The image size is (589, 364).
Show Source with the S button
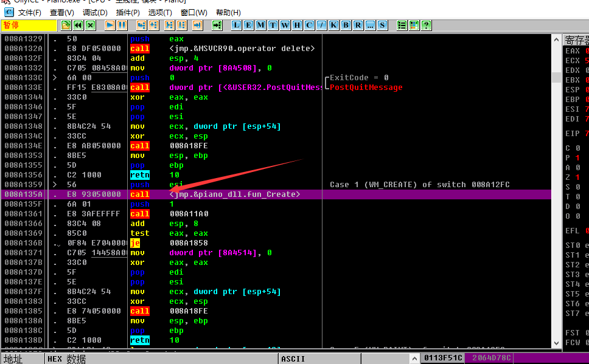pyautogui.click(x=382, y=25)
